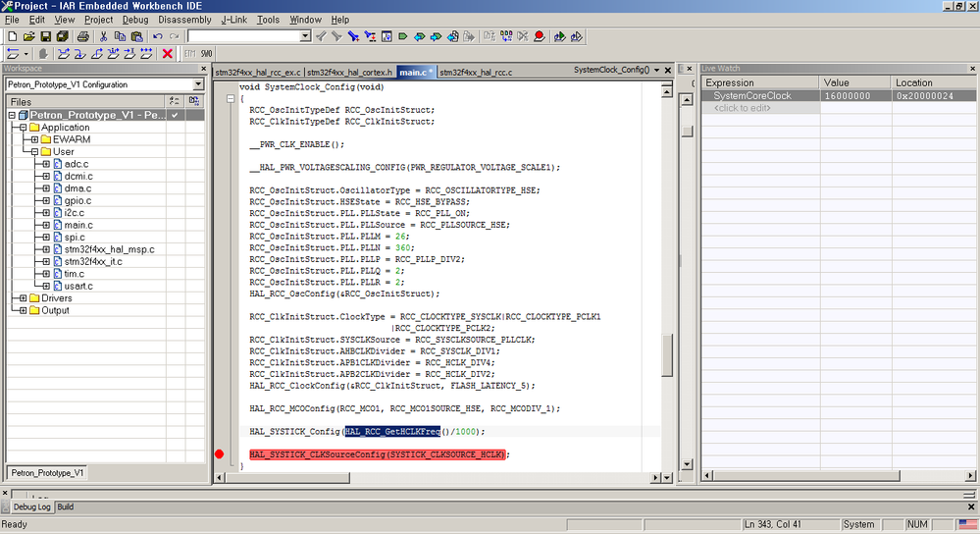Toggle breakpoint using red circle toolbar icon

tap(539, 36)
